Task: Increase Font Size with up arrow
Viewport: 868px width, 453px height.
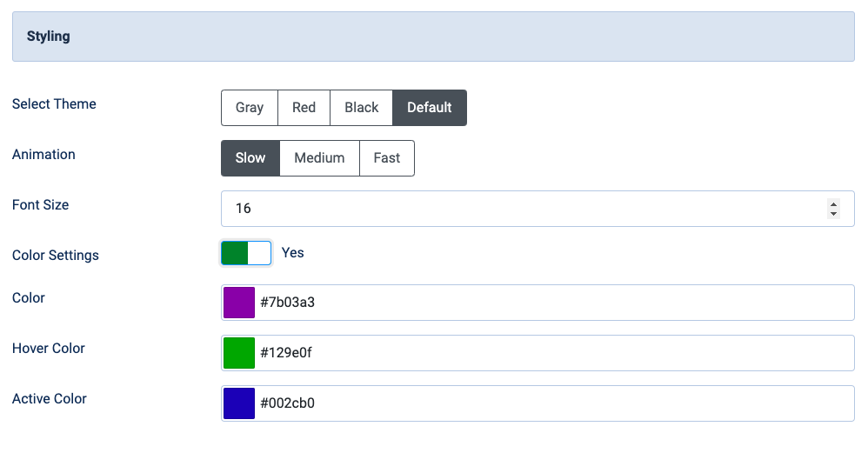Action: pos(834,204)
